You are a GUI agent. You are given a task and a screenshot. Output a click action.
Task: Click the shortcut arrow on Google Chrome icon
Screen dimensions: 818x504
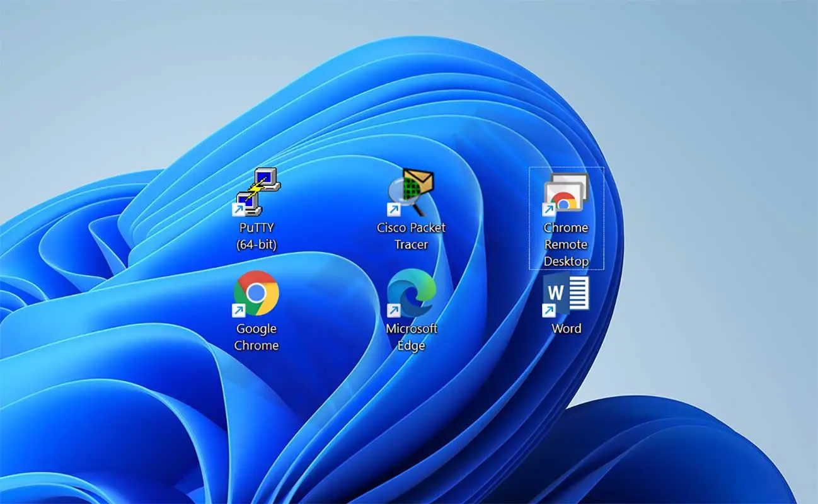(239, 310)
